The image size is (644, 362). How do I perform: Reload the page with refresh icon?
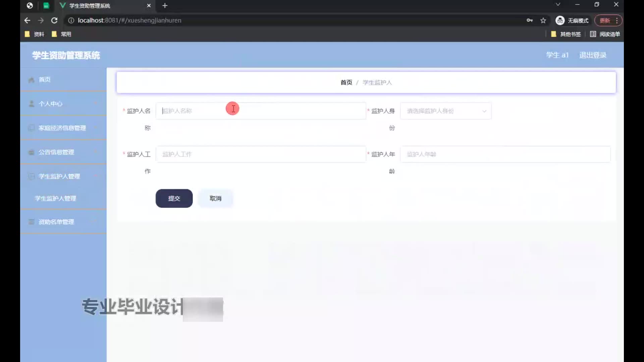[x=54, y=20]
